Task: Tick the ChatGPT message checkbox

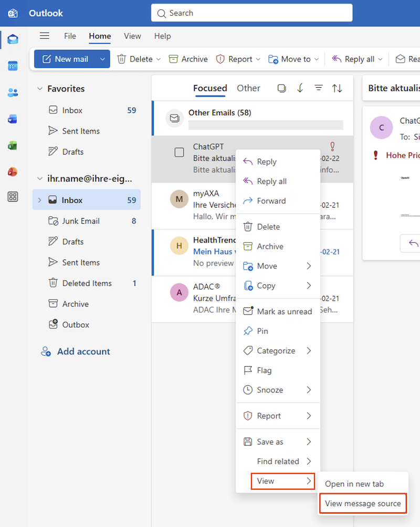Action: point(179,152)
